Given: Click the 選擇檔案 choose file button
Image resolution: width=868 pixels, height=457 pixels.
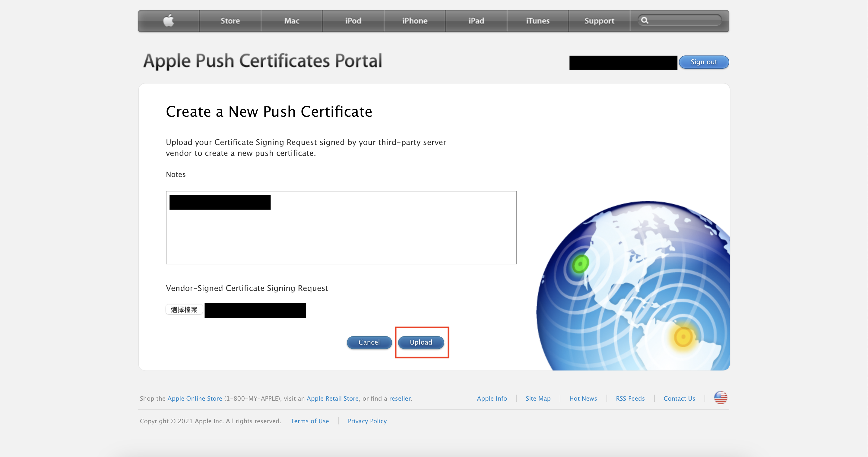Looking at the screenshot, I should pyautogui.click(x=184, y=310).
